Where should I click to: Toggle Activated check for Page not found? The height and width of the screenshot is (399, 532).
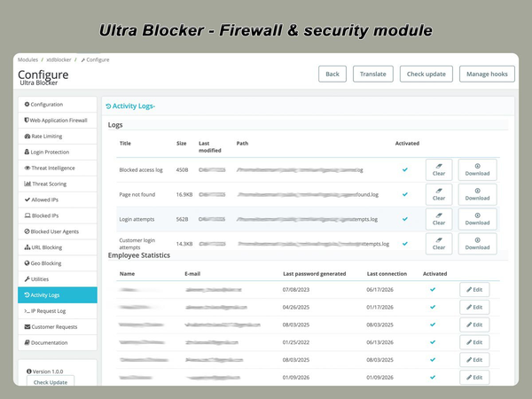pyautogui.click(x=405, y=194)
